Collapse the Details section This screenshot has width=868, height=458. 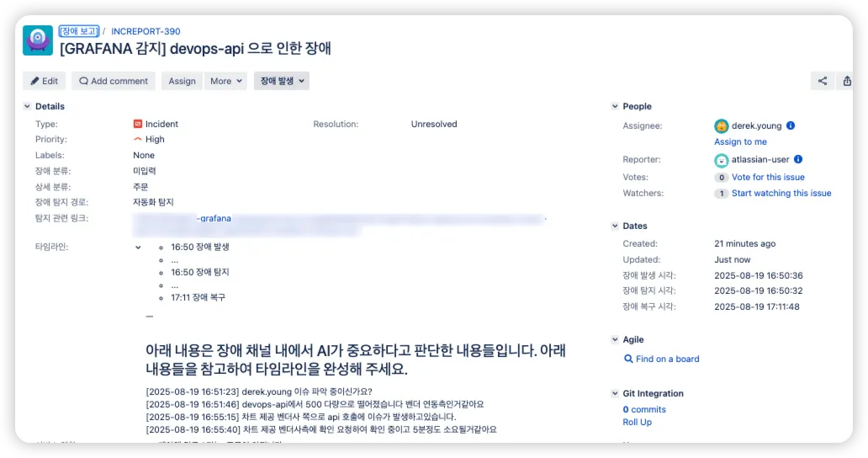[27, 106]
